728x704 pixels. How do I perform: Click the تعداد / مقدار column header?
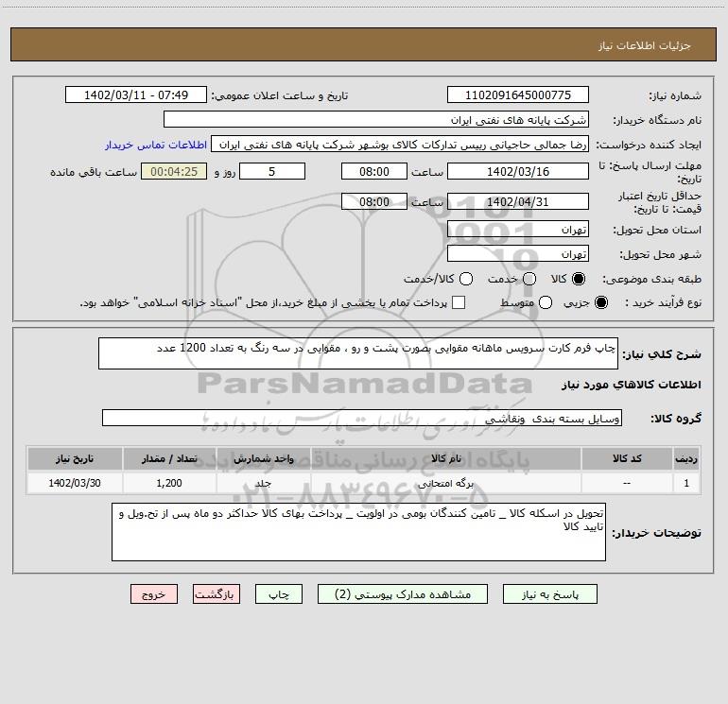click(169, 458)
